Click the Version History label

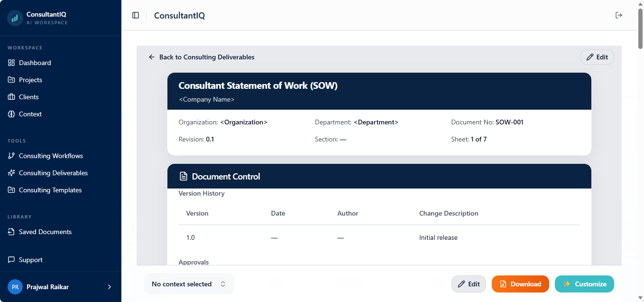[202, 193]
